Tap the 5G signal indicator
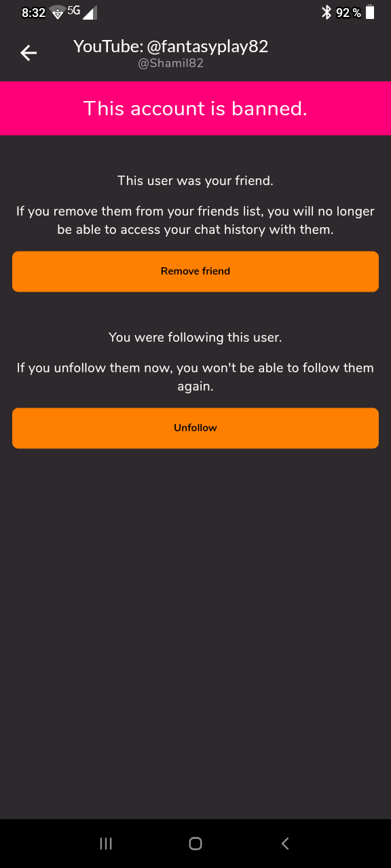Image resolution: width=391 pixels, height=868 pixels. (74, 11)
